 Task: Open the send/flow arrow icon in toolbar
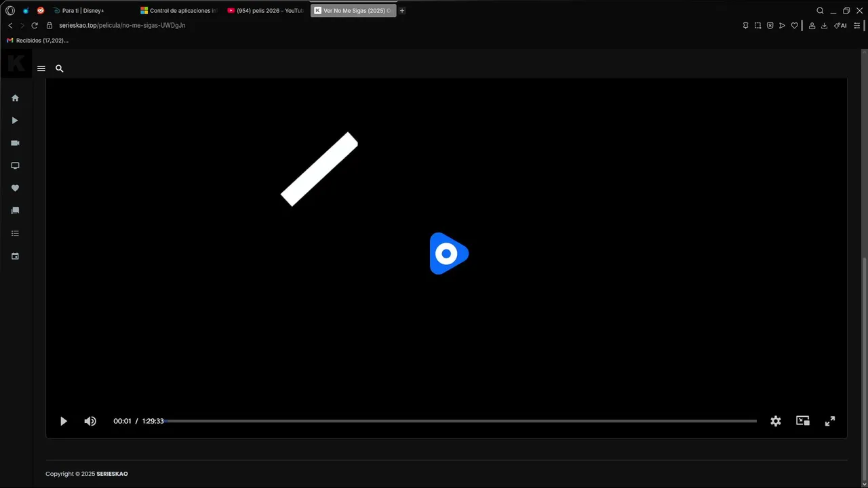pyautogui.click(x=782, y=26)
